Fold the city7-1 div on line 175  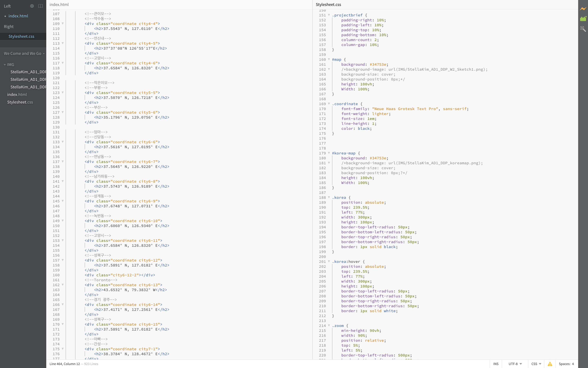click(x=63, y=349)
